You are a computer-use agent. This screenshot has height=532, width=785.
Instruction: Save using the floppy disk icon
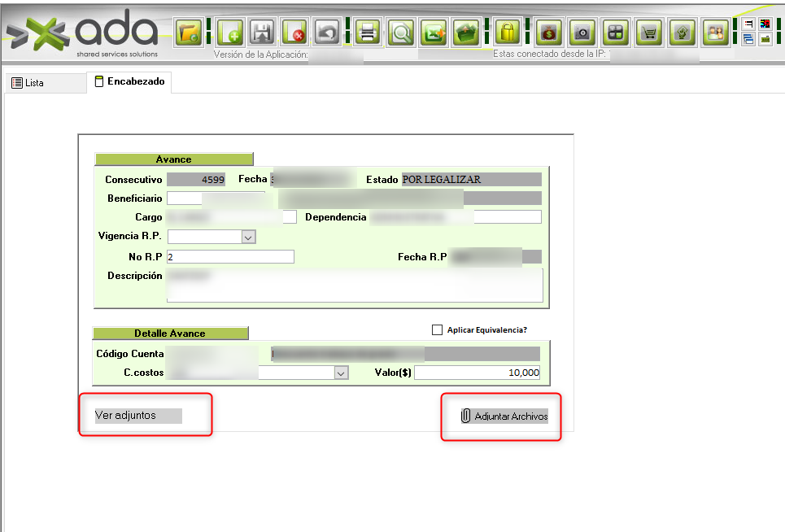262,33
